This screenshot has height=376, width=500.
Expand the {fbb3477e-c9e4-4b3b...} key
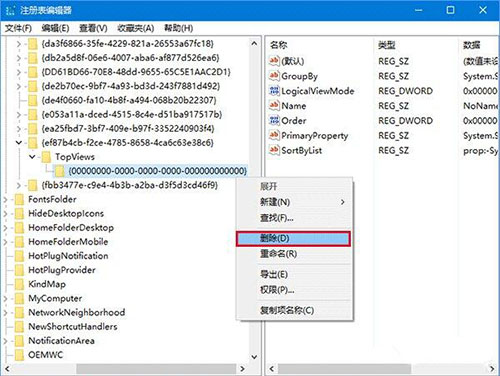click(19, 185)
